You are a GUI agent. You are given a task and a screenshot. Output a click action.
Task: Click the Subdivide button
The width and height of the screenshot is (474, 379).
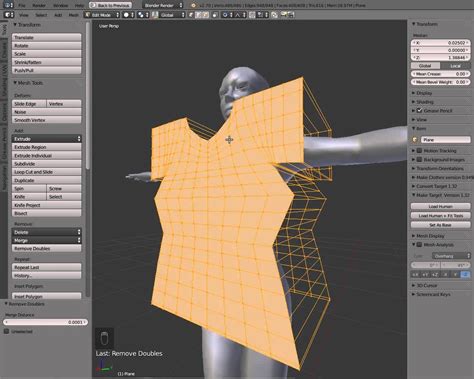[47, 164]
